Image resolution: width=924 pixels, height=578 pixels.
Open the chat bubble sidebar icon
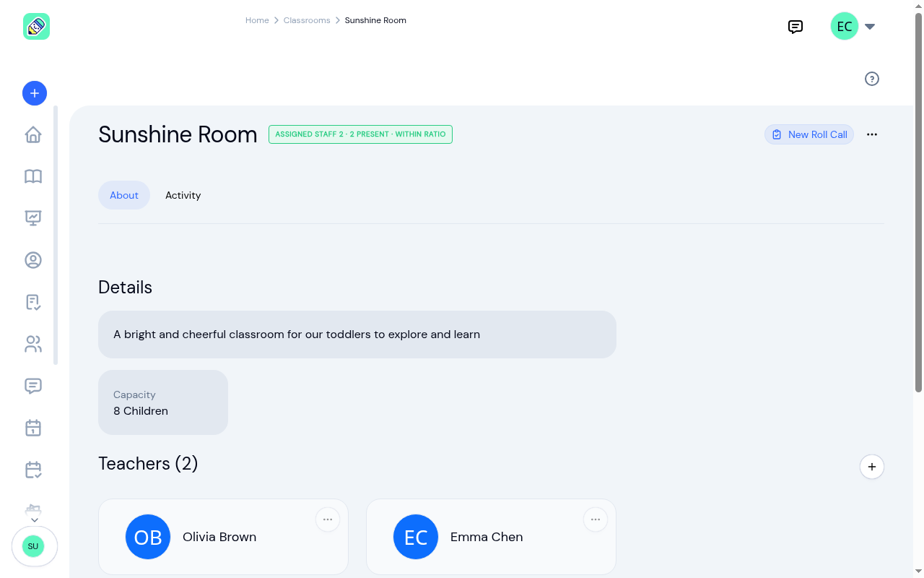click(x=33, y=386)
